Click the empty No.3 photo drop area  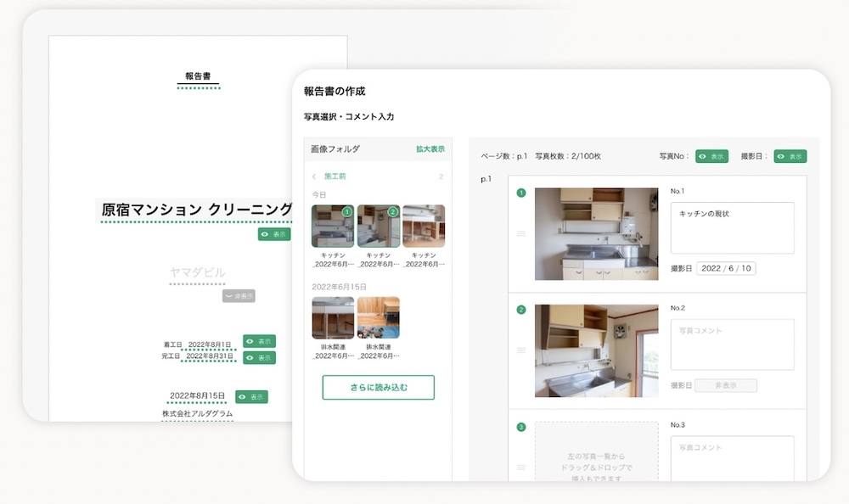(x=597, y=451)
